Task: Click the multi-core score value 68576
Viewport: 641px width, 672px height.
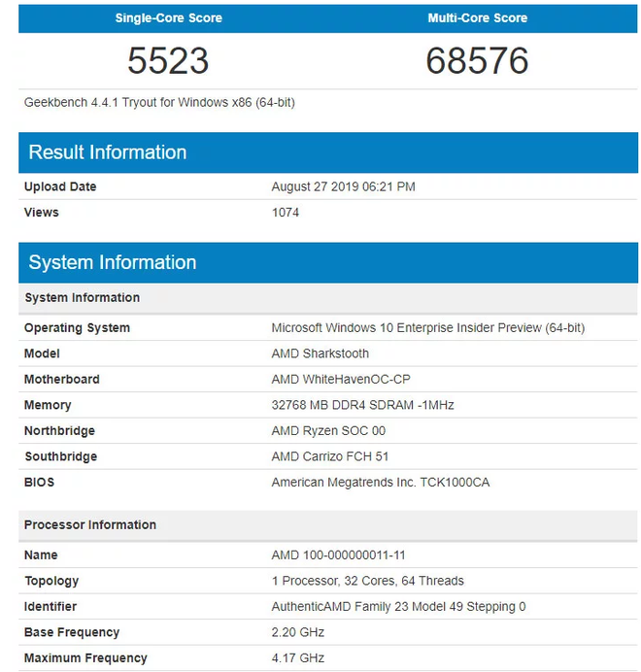Action: (477, 60)
